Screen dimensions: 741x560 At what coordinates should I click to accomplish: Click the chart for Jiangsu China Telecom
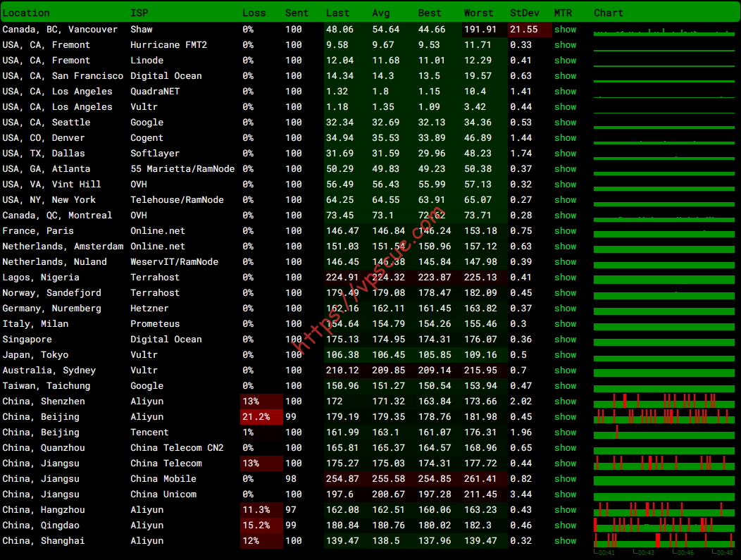[x=664, y=463]
